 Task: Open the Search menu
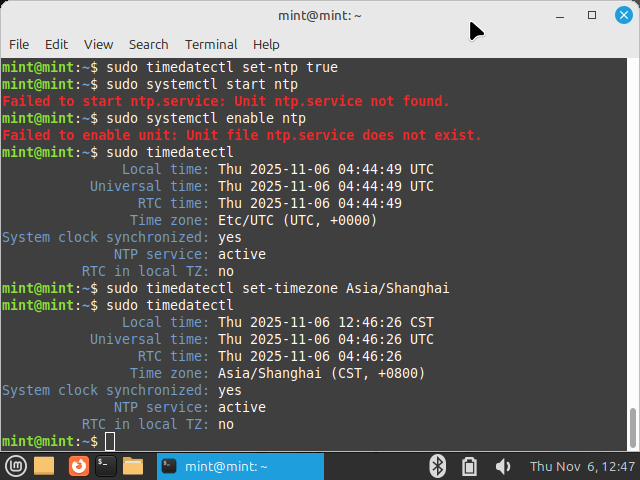(148, 44)
